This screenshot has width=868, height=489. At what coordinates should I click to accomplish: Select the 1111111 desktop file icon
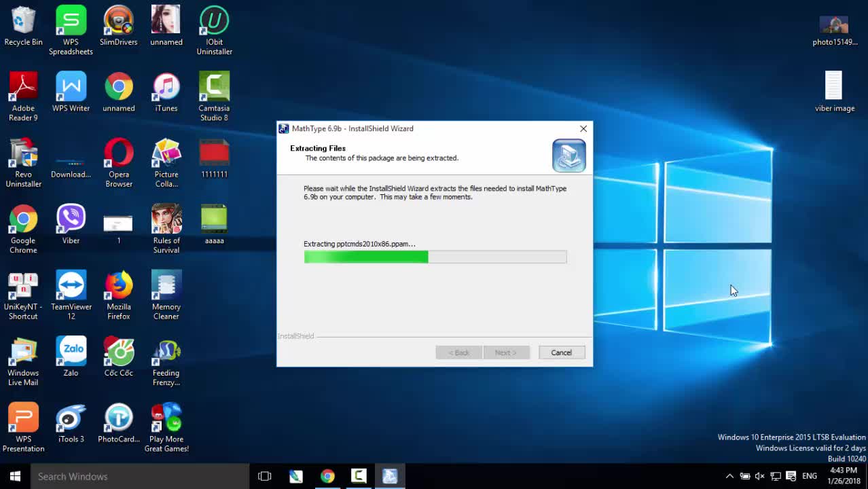214,158
